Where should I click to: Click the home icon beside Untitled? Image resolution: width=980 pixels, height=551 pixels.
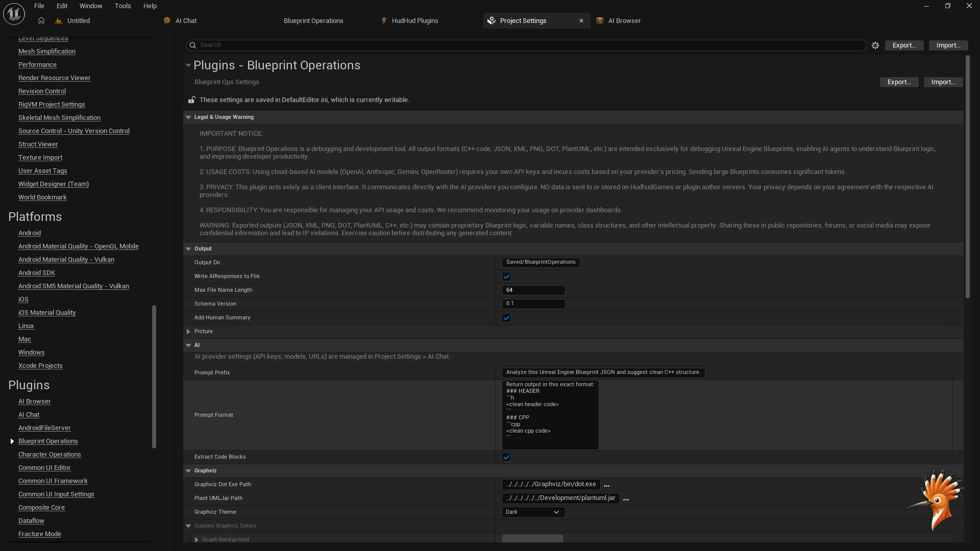[41, 20]
